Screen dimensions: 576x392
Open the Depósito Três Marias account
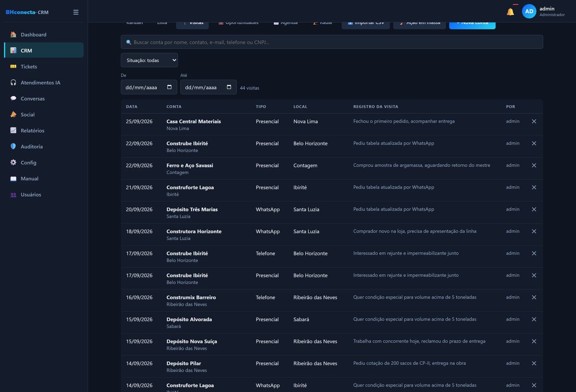(192, 209)
